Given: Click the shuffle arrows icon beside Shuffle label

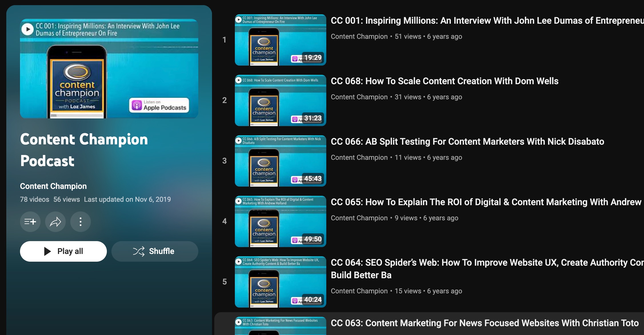Looking at the screenshot, I should tap(138, 251).
